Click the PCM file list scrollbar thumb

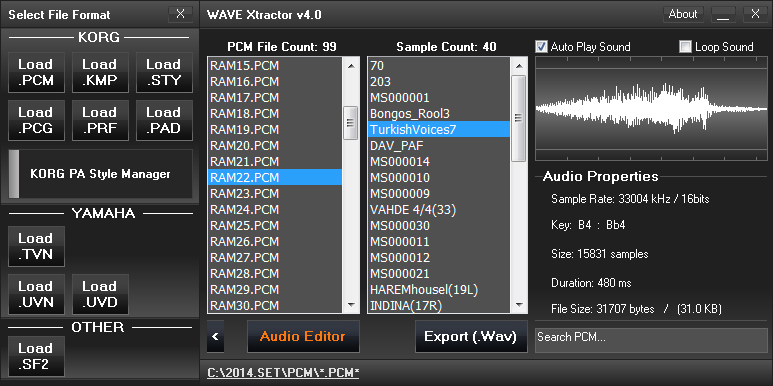(x=351, y=123)
